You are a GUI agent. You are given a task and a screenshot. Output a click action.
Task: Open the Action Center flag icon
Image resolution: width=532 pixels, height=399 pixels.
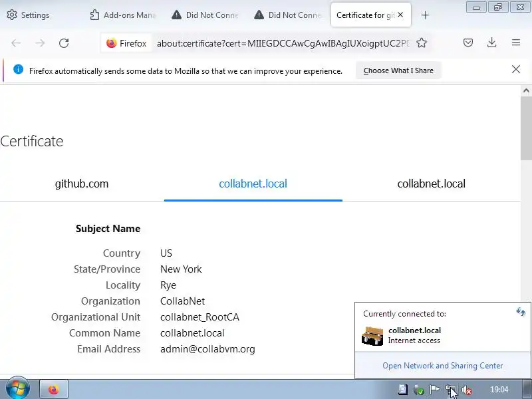coord(434,390)
